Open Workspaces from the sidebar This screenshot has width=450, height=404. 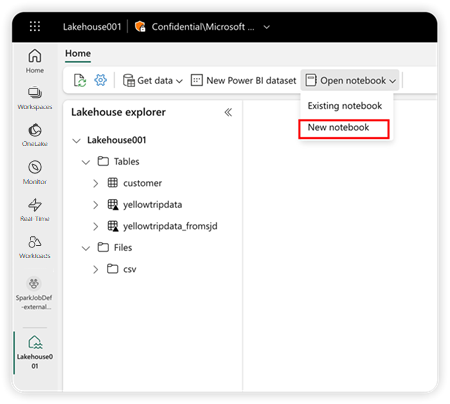point(35,98)
